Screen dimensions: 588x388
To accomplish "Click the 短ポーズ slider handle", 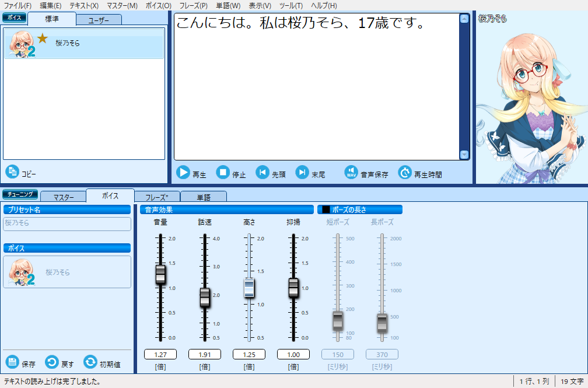I will (x=338, y=321).
